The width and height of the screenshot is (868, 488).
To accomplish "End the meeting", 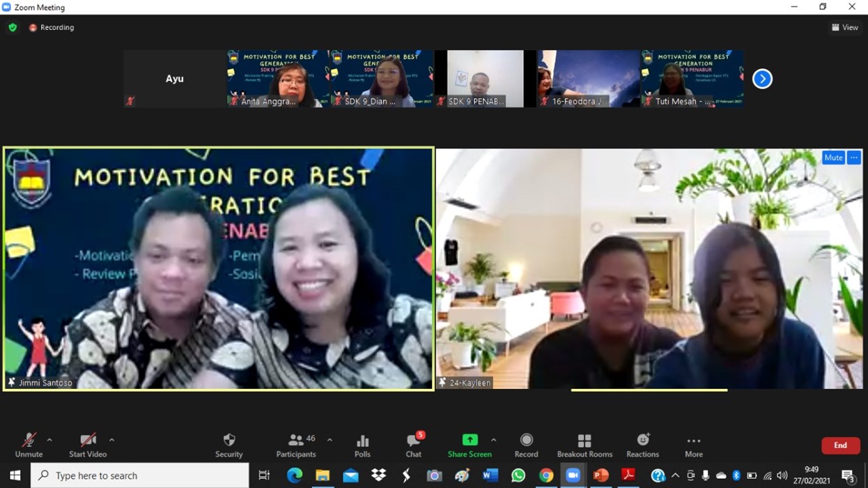I will (x=840, y=445).
